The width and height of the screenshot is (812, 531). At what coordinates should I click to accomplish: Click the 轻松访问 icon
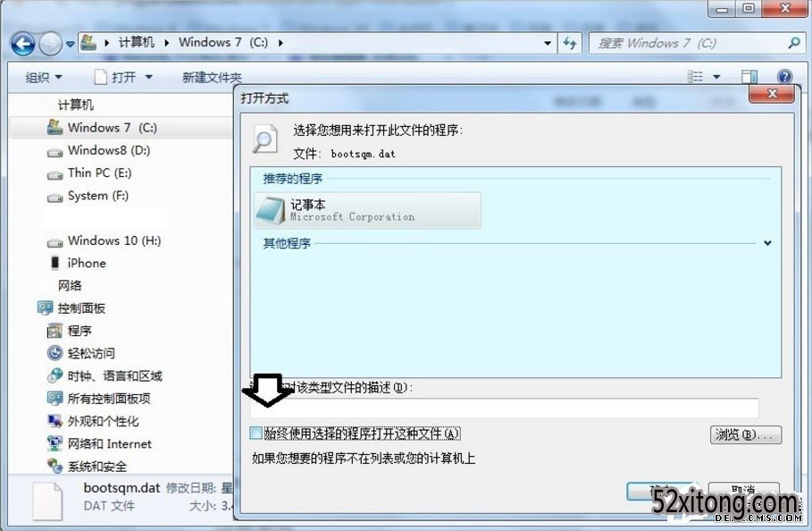pos(54,353)
